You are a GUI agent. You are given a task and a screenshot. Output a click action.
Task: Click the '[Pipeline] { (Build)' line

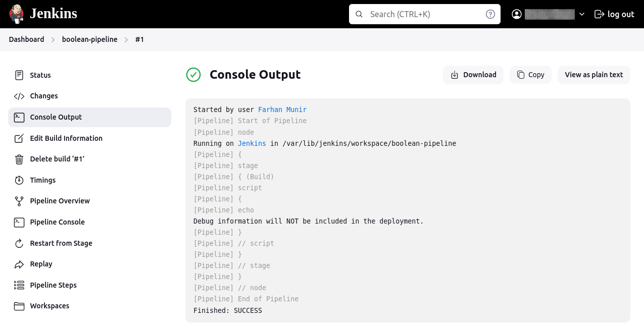pos(234,177)
